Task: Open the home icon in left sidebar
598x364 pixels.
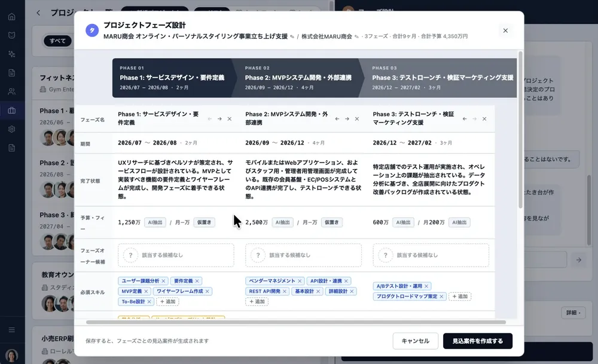Action: click(x=12, y=17)
